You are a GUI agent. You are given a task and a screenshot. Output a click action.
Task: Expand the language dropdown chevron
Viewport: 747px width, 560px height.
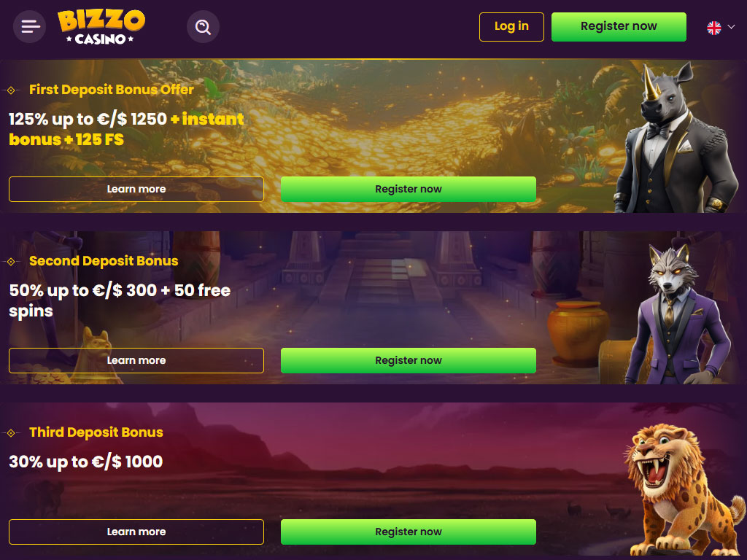click(731, 27)
